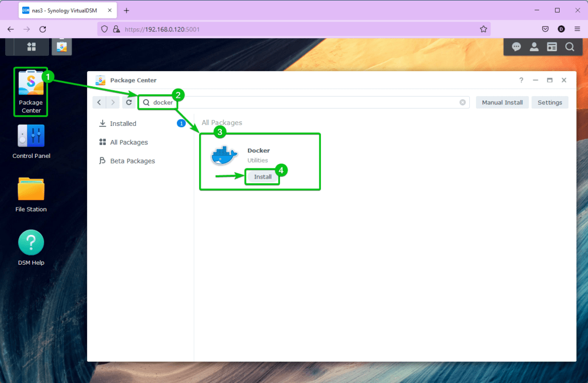Click the Docker whale icon

coord(224,154)
